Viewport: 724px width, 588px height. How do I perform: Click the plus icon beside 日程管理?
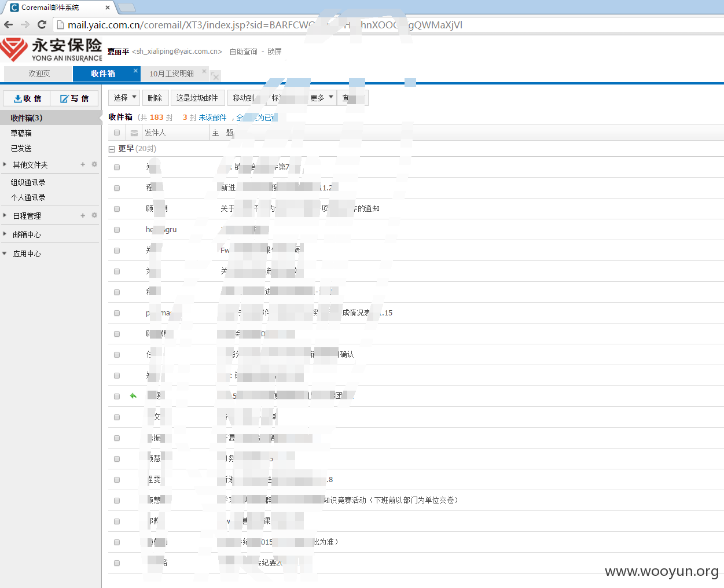tap(83, 215)
